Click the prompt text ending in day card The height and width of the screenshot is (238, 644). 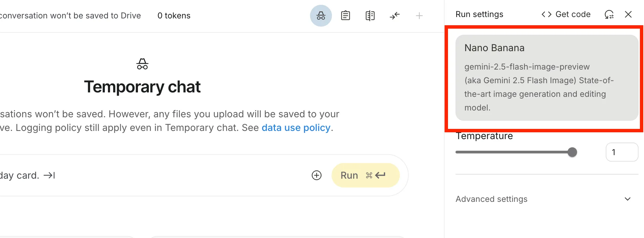click(x=19, y=175)
